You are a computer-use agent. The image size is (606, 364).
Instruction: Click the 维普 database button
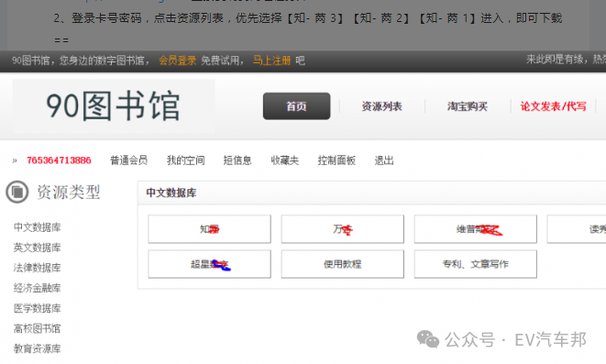(476, 228)
